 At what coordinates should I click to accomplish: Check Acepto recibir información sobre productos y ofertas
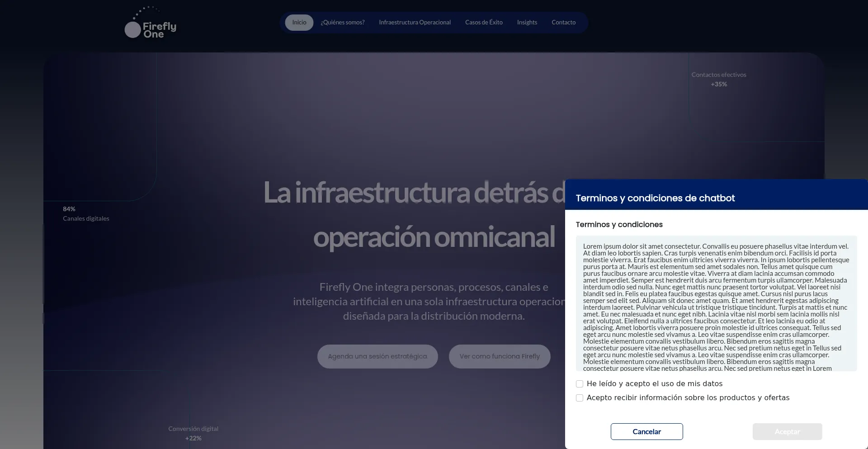pyautogui.click(x=580, y=398)
